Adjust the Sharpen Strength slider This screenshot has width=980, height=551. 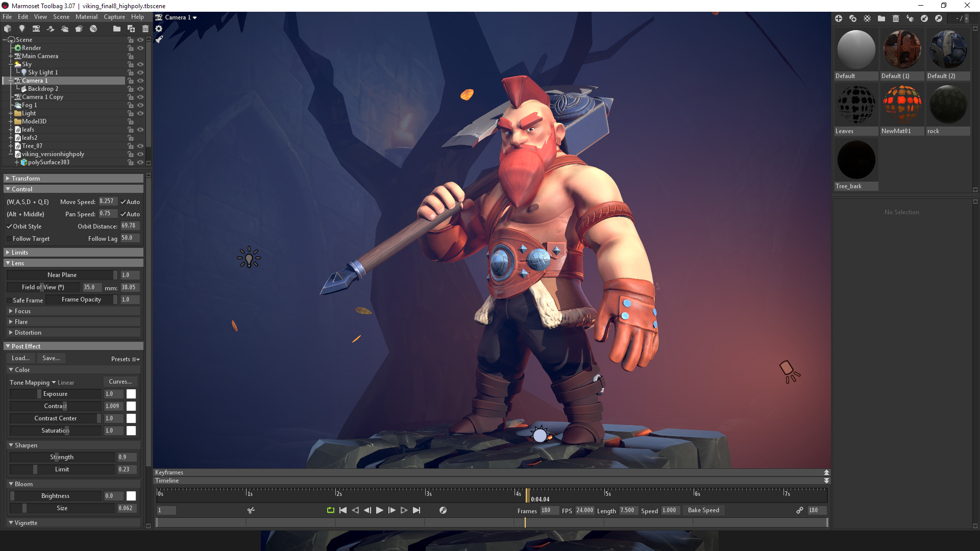pos(62,457)
